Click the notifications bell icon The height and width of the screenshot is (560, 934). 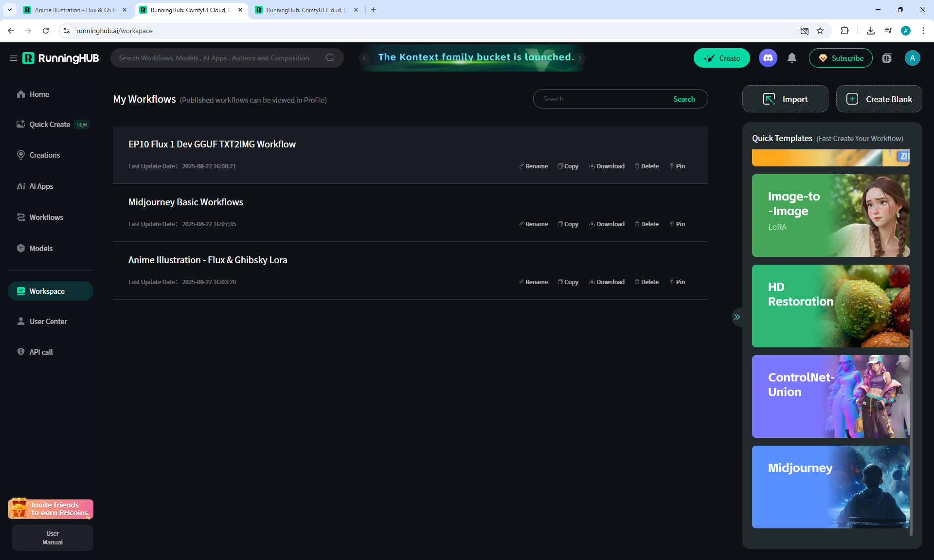[x=792, y=58]
